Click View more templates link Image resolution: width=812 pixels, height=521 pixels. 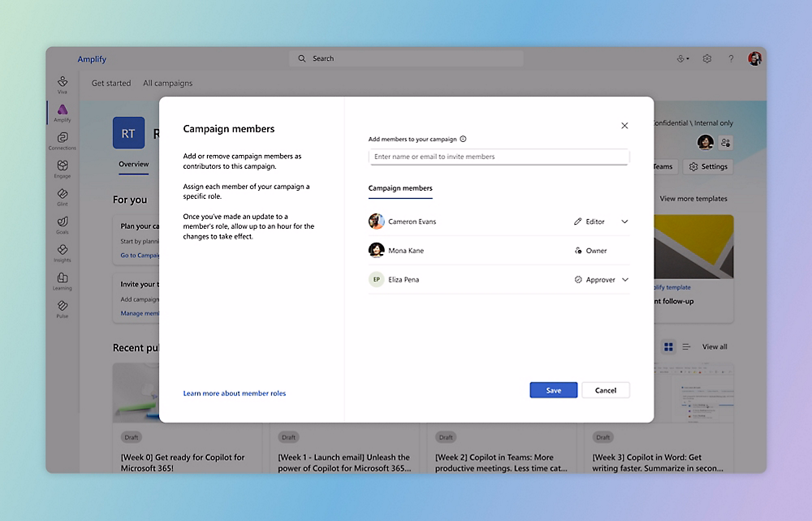click(x=693, y=199)
